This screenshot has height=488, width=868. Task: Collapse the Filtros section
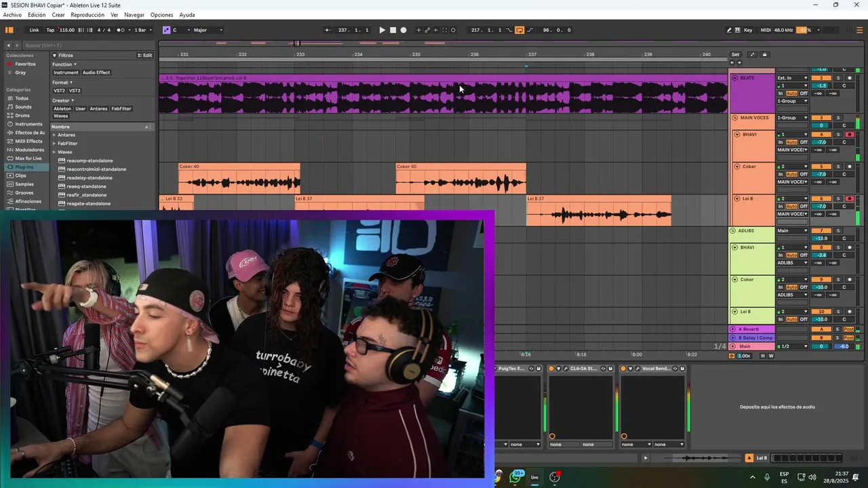[x=54, y=56]
